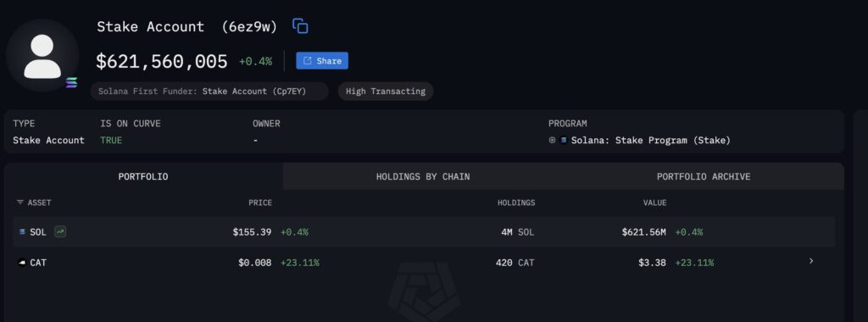868x322 pixels.
Task: Click the High Transacting tag
Action: pos(386,92)
